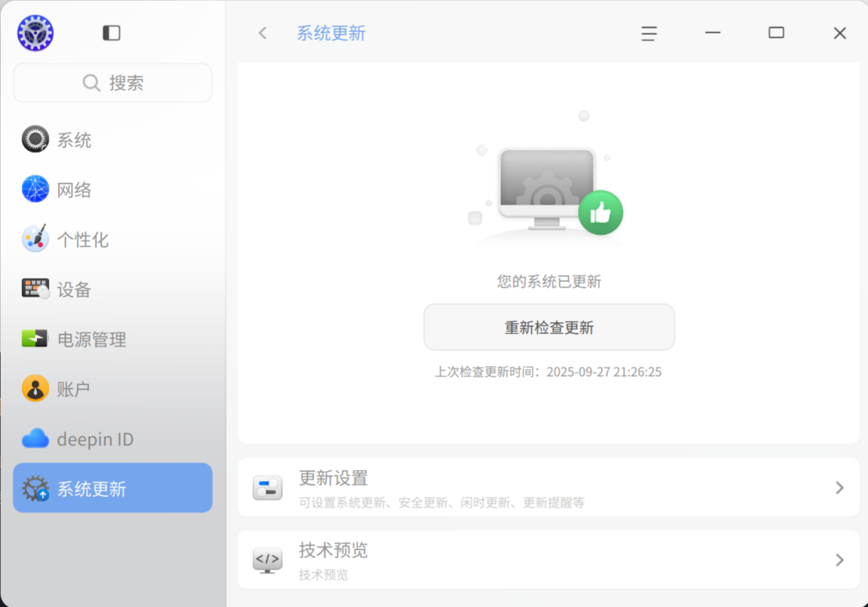The image size is (868, 607).
Task: Click the 系统更新 gear icon in sidebar
Action: (x=35, y=489)
